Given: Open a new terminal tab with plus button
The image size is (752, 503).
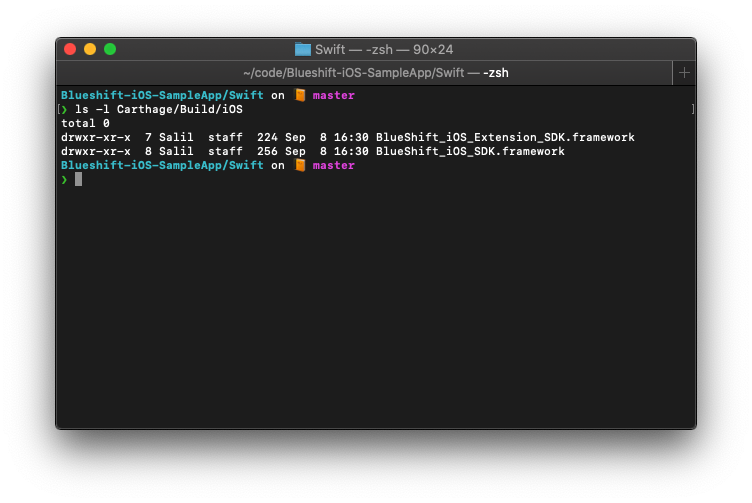Looking at the screenshot, I should pos(684,73).
